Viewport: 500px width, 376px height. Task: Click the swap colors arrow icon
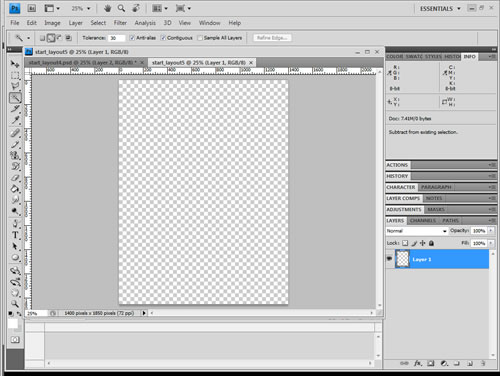19,314
